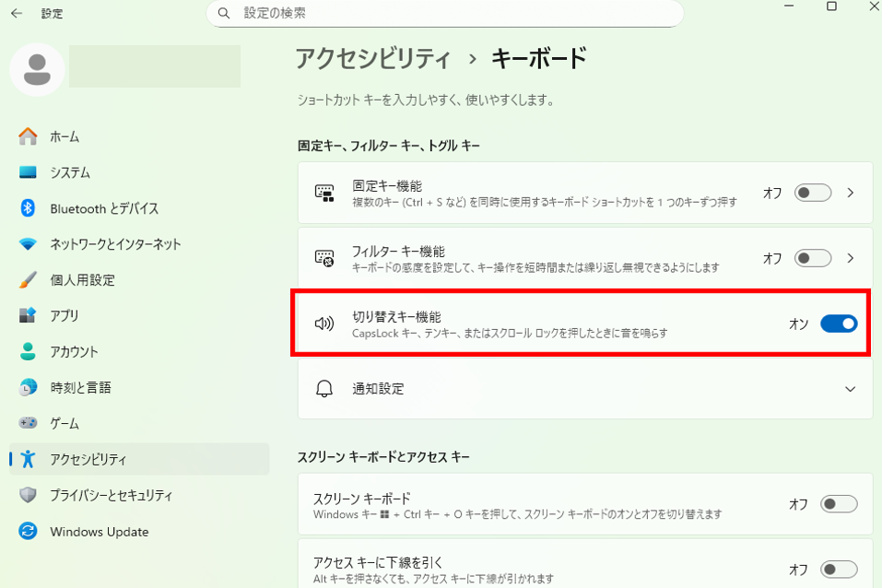Toggle フィルター キー機能 switch on

click(814, 258)
